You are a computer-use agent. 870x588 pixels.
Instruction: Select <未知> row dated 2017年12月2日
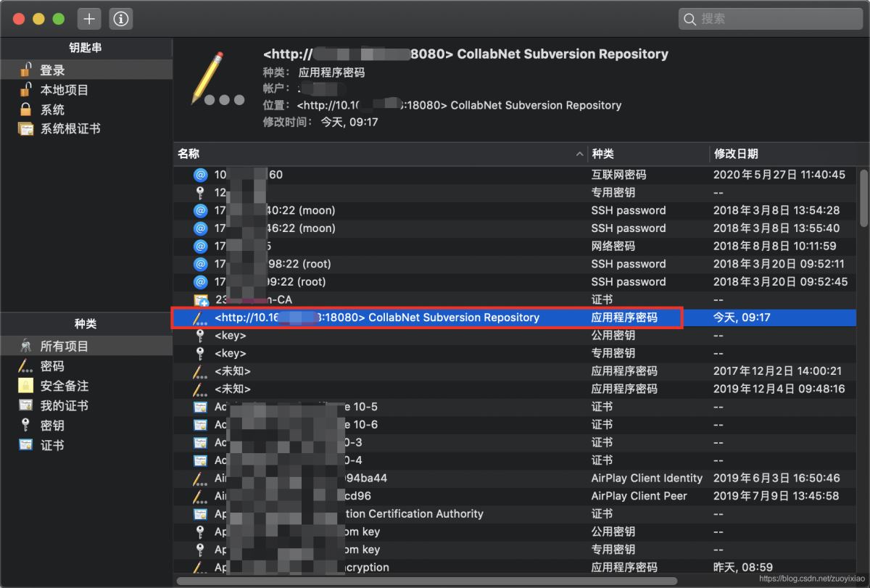(515, 371)
